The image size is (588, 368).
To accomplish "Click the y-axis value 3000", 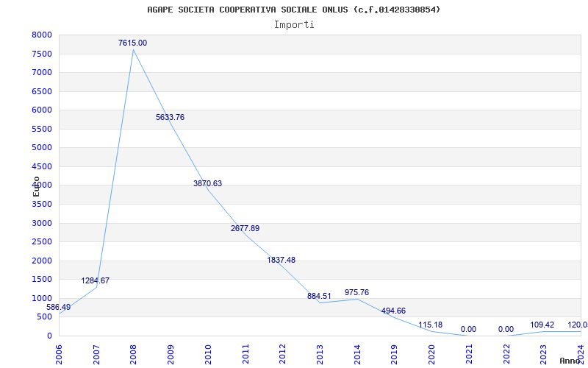I will (x=42, y=224).
